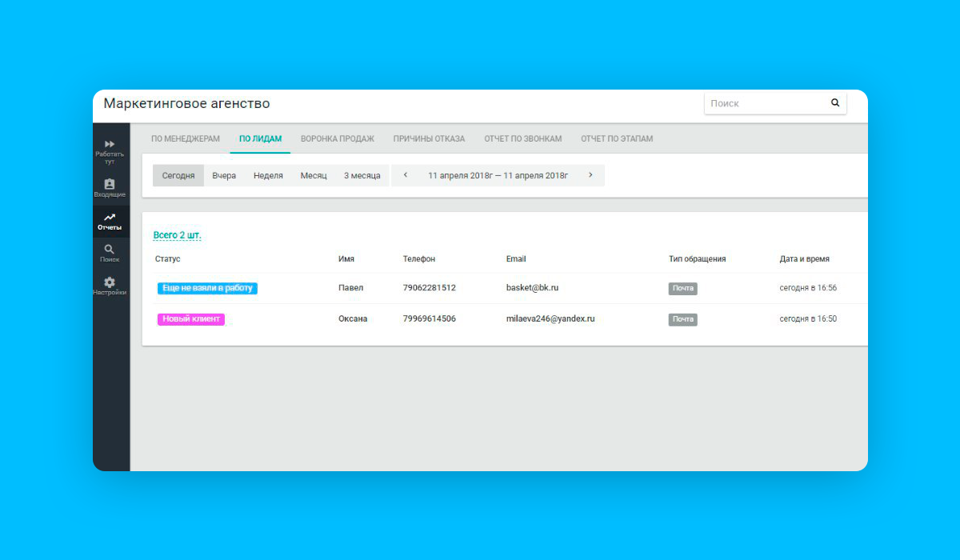Viewport: 960px width, 560px height.
Task: Click the Всего 2 шт. link
Action: pyautogui.click(x=177, y=234)
